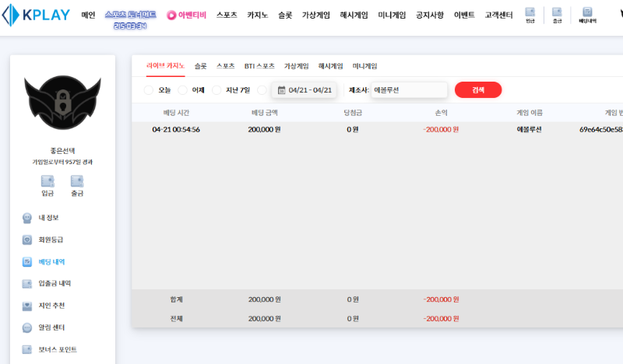Image resolution: width=623 pixels, height=364 pixels.
Task: Open 슬롯 in the top navigation
Action: point(285,15)
